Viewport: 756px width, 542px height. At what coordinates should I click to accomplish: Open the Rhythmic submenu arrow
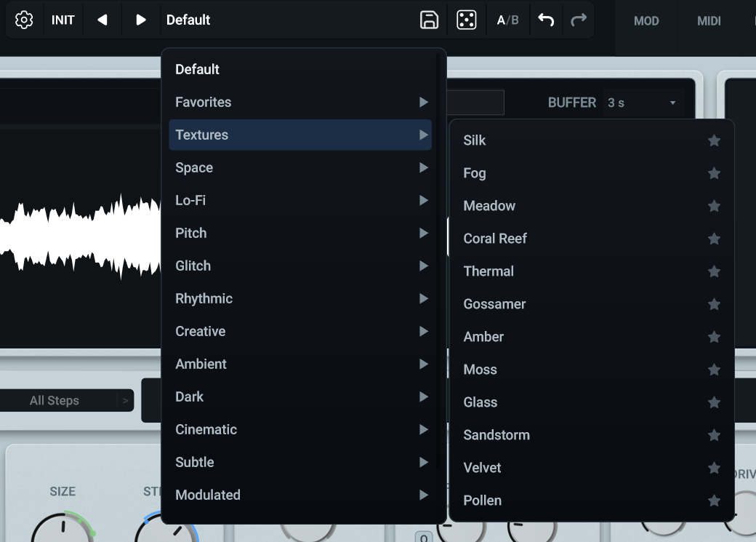tap(423, 299)
